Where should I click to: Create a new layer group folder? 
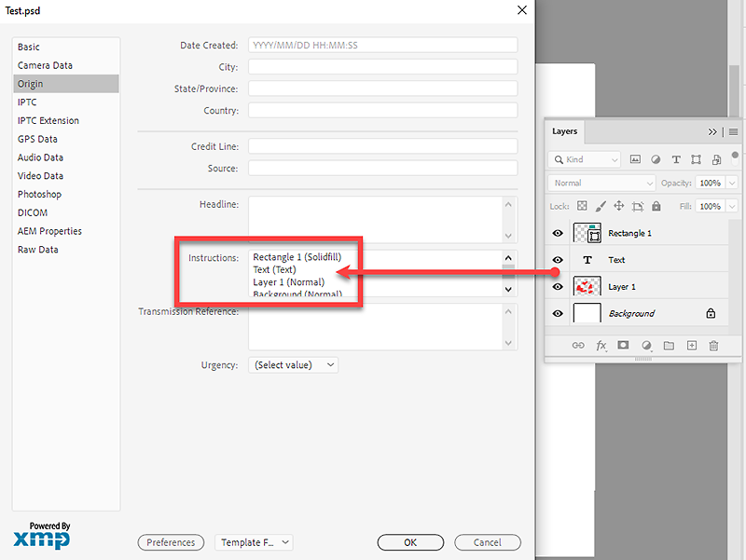[669, 346]
